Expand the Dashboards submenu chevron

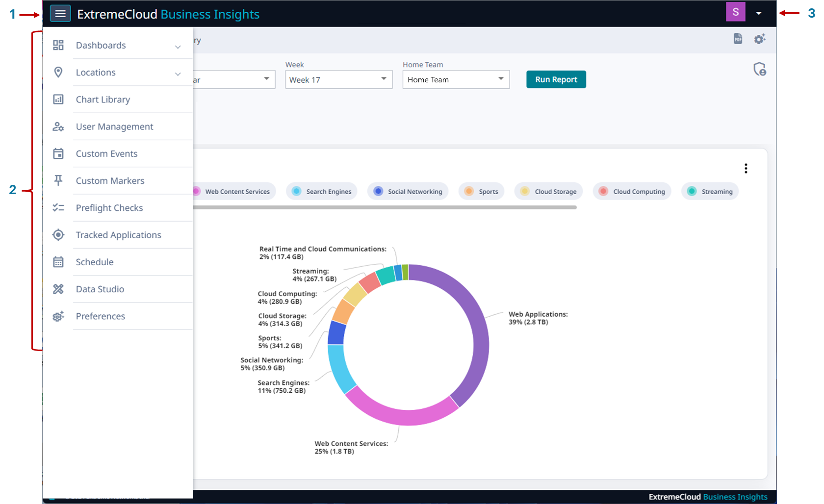178,47
